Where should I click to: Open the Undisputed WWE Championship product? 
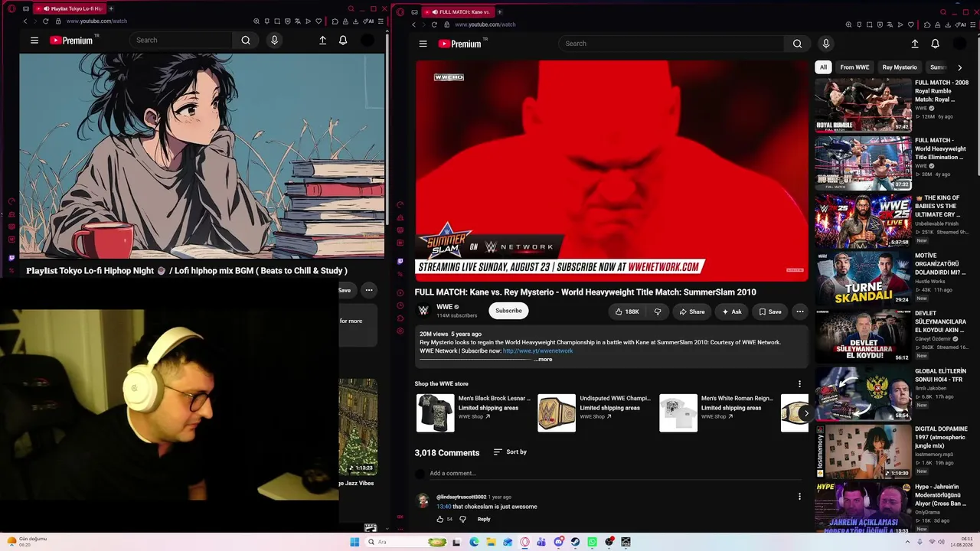pyautogui.click(x=595, y=413)
